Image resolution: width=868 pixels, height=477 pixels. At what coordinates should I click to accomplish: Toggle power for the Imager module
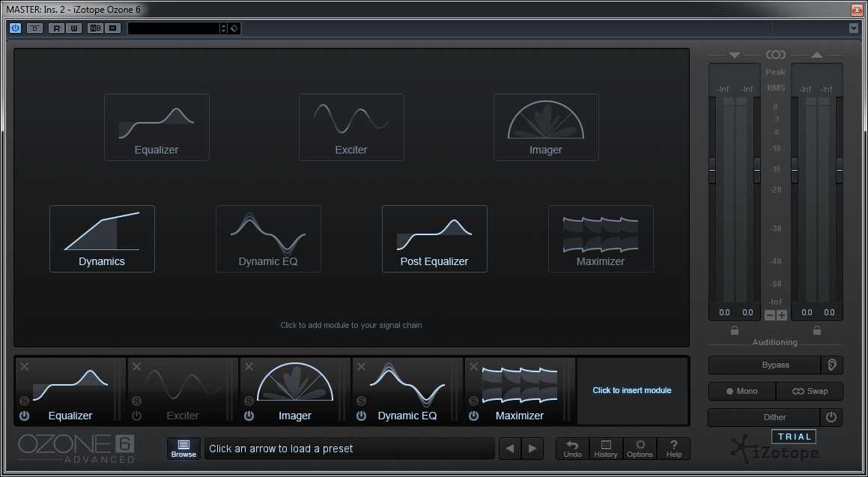(249, 416)
